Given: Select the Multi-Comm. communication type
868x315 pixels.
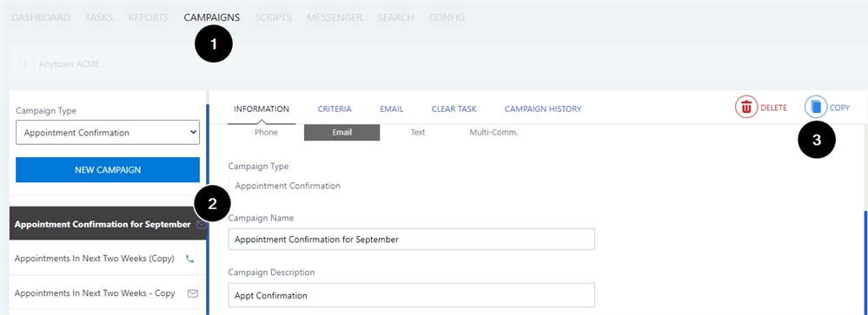Looking at the screenshot, I should [494, 133].
